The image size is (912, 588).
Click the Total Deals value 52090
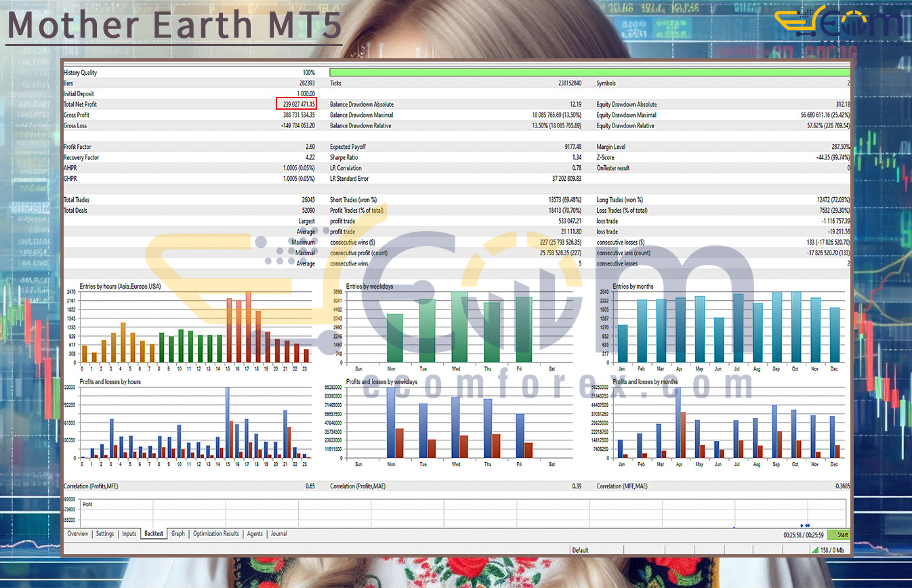click(x=308, y=210)
